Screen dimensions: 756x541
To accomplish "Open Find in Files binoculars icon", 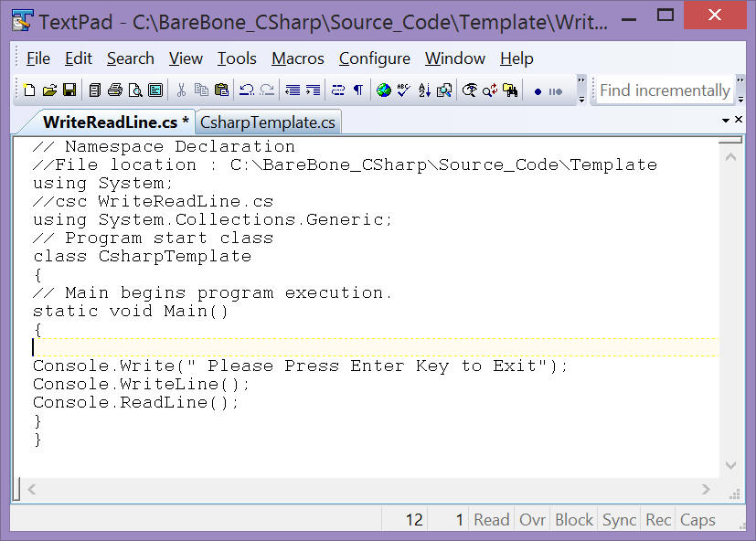I will pos(510,90).
